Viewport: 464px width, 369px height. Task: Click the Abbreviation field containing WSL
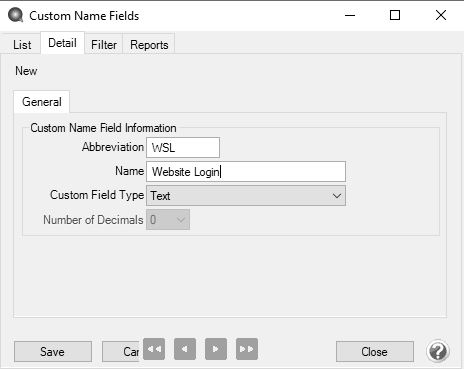click(x=183, y=147)
